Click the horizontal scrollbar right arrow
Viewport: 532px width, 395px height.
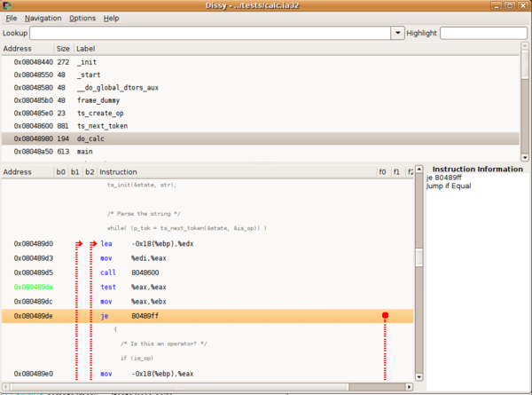409,387
